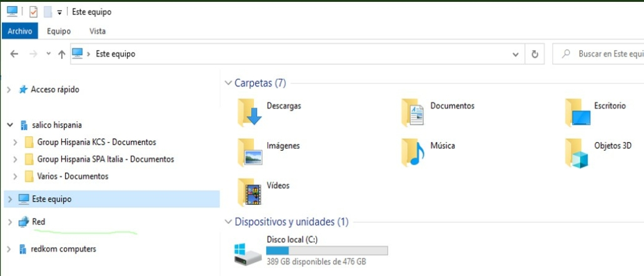Click the Buscar en Este equipo search field

598,54
